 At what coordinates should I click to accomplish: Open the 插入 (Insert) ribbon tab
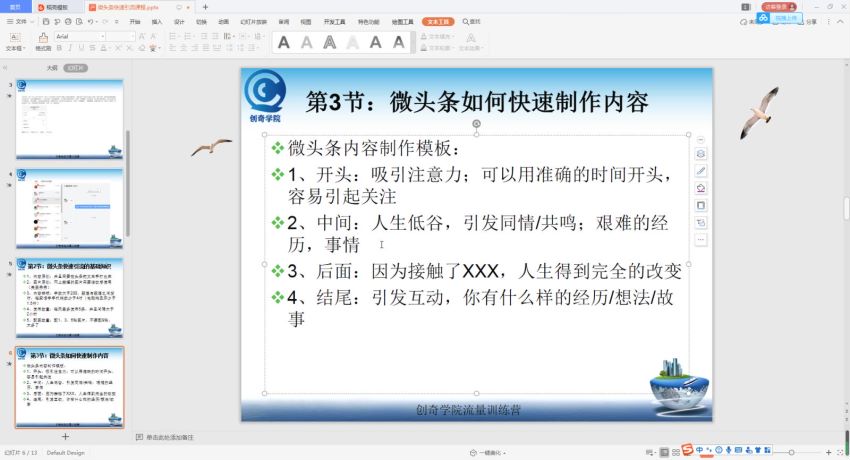[x=157, y=22]
